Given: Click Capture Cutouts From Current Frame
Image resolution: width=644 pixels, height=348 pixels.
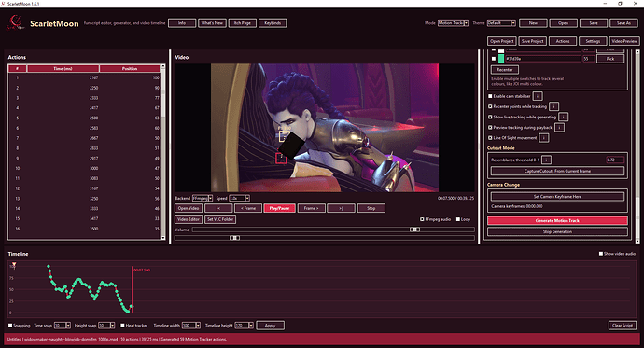Looking at the screenshot, I should pyautogui.click(x=557, y=171).
